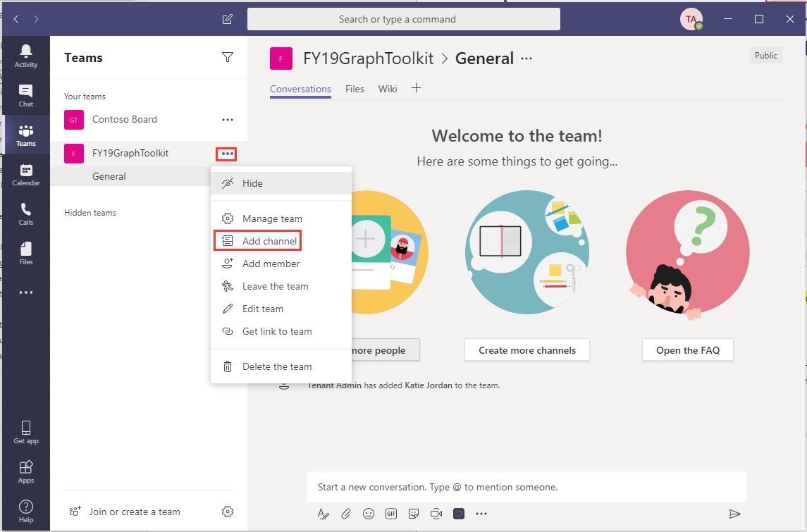Image resolution: width=807 pixels, height=532 pixels.
Task: Click the new chat compose icon
Action: click(227, 19)
